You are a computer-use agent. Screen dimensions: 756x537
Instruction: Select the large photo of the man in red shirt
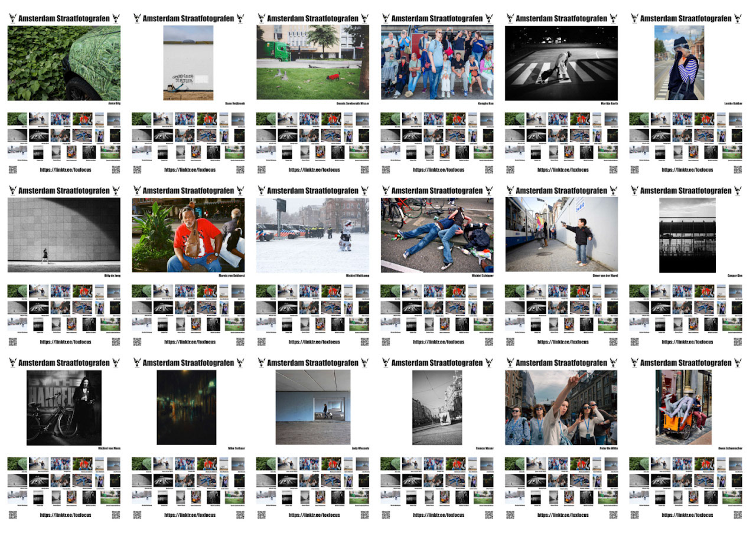pos(188,235)
